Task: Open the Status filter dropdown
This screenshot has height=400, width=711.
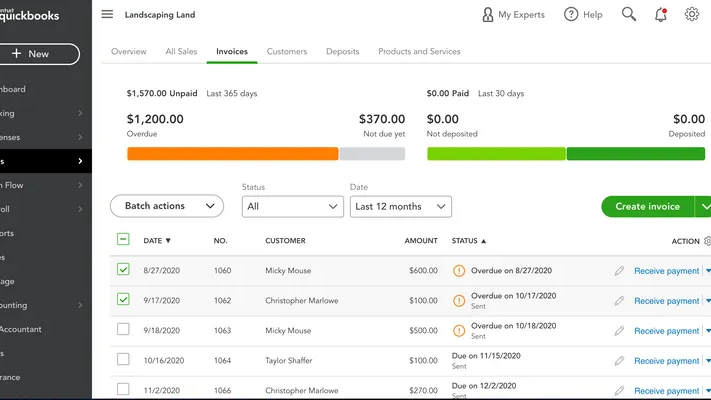Action: pyautogui.click(x=293, y=206)
